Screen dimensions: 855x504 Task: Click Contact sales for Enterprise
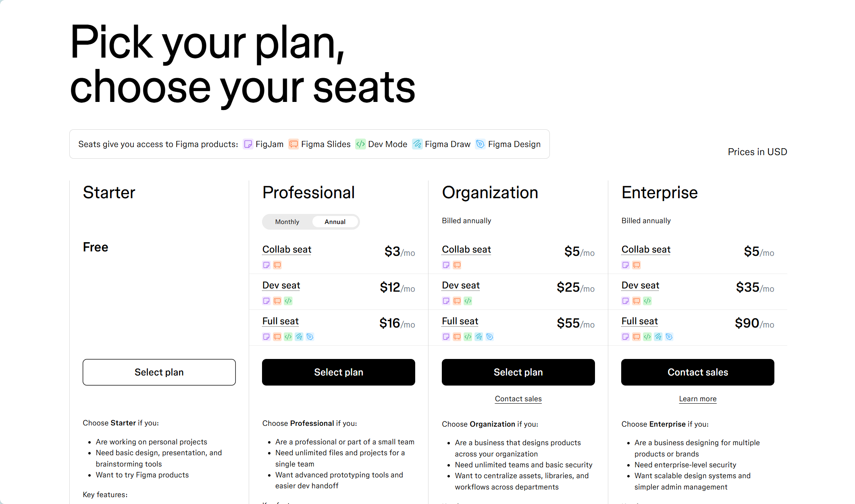698,372
